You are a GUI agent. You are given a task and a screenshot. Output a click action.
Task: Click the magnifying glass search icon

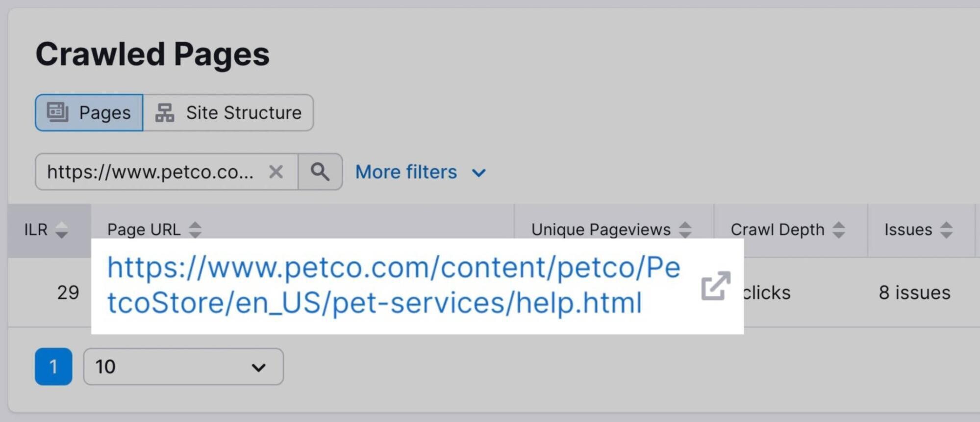[321, 172]
